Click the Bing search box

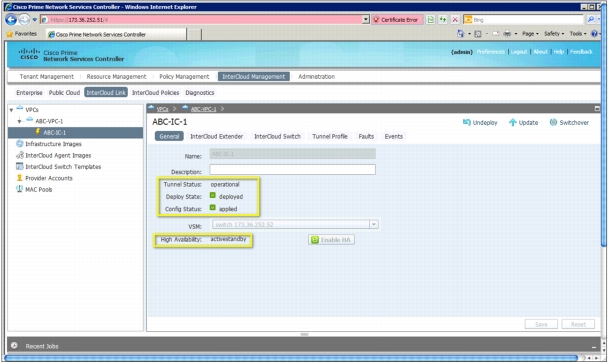tap(524, 19)
